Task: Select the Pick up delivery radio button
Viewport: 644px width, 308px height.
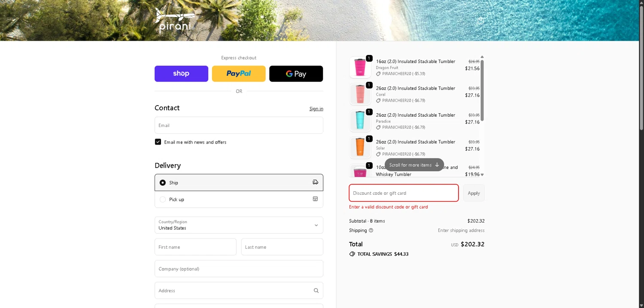Action: coord(163,199)
